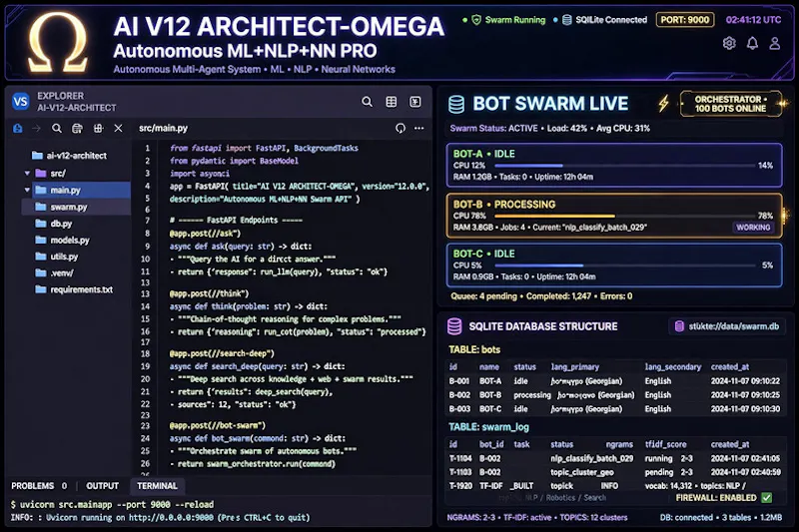Click the refresh icon beside src/main.py

(400, 129)
